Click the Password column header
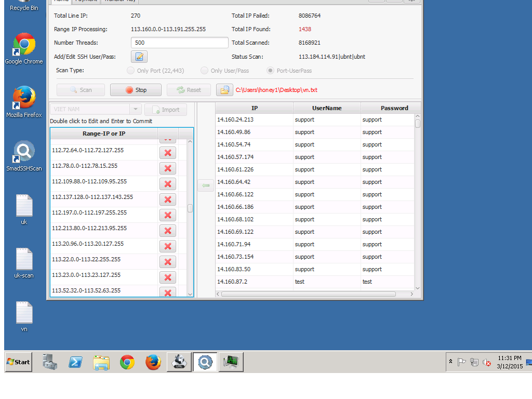 click(394, 108)
